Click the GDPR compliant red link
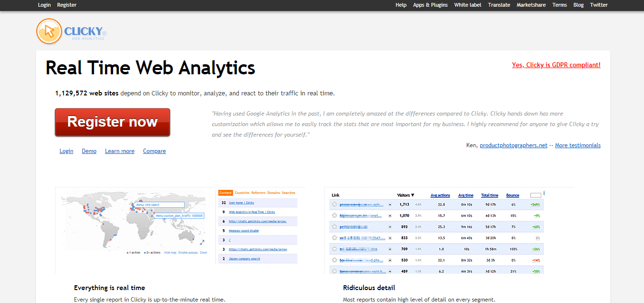The image size is (644, 303). (x=556, y=65)
